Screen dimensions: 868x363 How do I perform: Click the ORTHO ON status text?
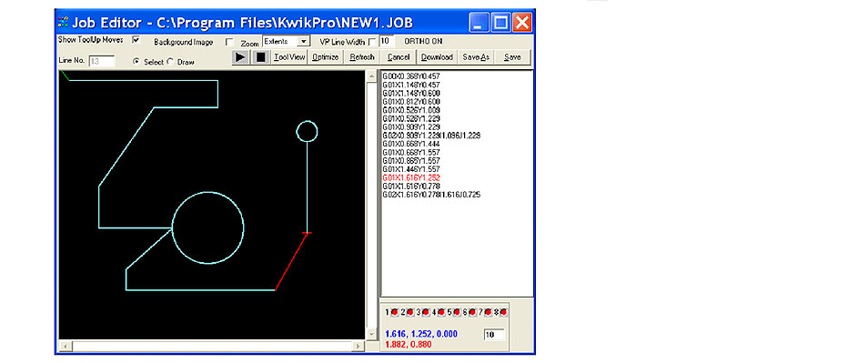(423, 41)
